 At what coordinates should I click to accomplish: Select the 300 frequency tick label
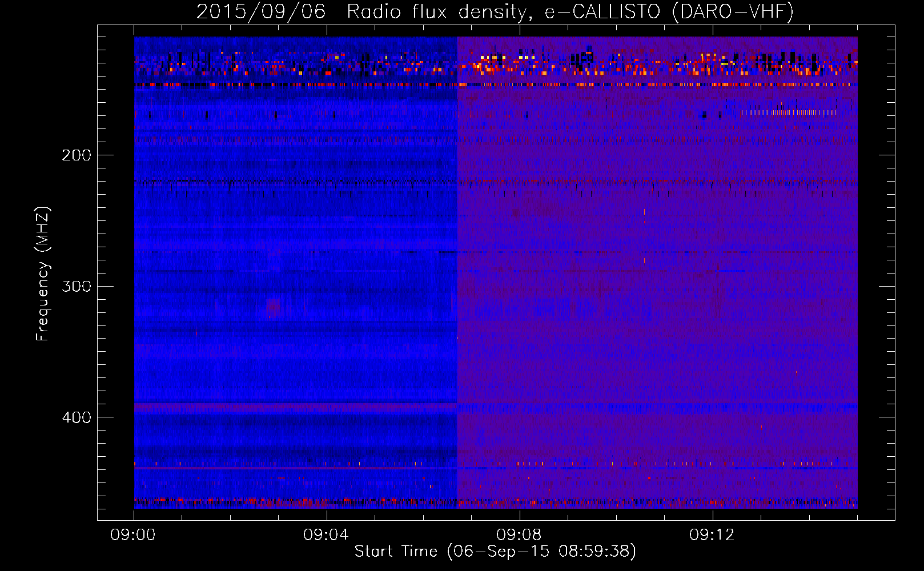point(77,286)
